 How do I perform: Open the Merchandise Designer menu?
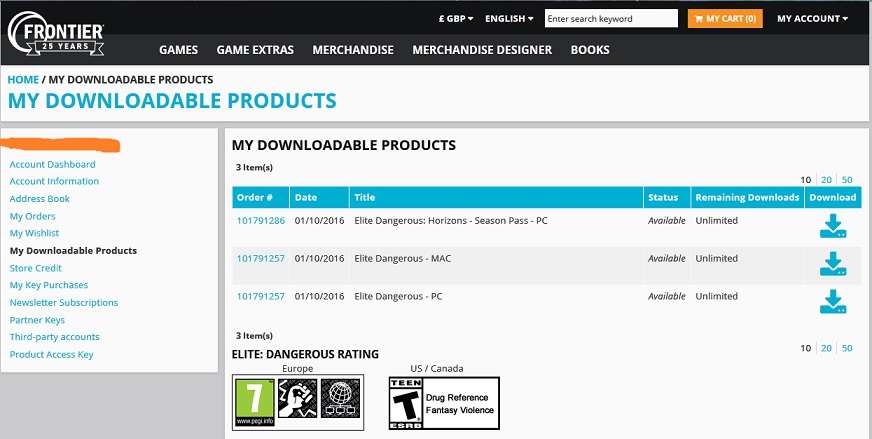coord(482,50)
